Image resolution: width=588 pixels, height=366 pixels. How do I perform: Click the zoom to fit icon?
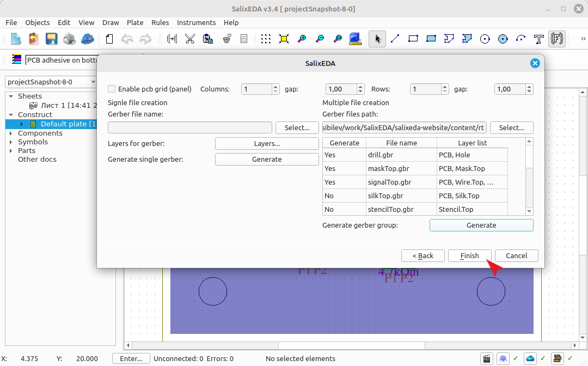(284, 39)
